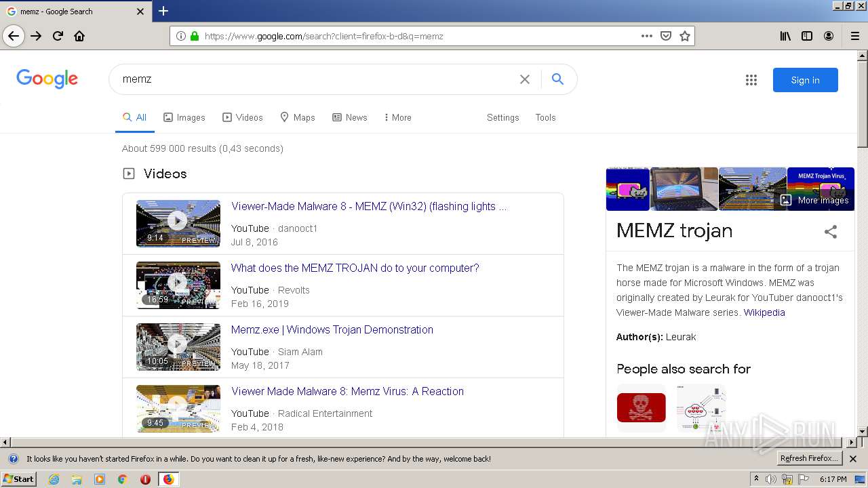Dismiss the Firefox refresh notification bar
This screenshot has height=488, width=868.
click(853, 459)
